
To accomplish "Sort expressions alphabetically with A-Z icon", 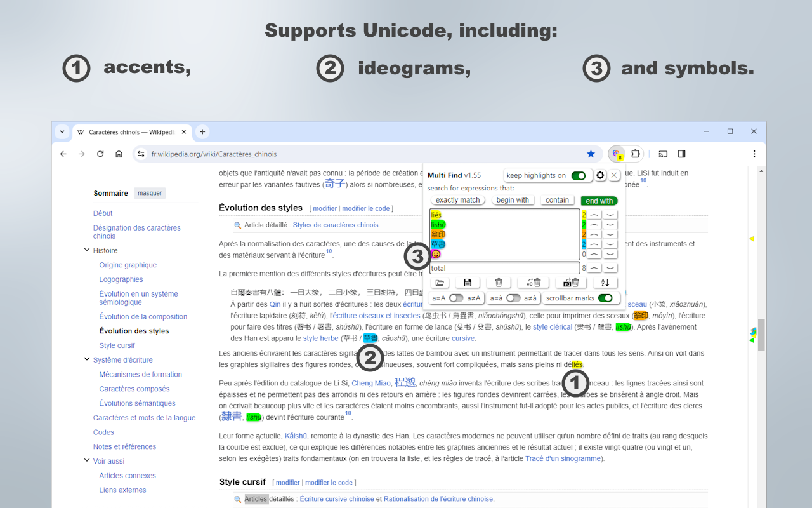I will pyautogui.click(x=605, y=283).
